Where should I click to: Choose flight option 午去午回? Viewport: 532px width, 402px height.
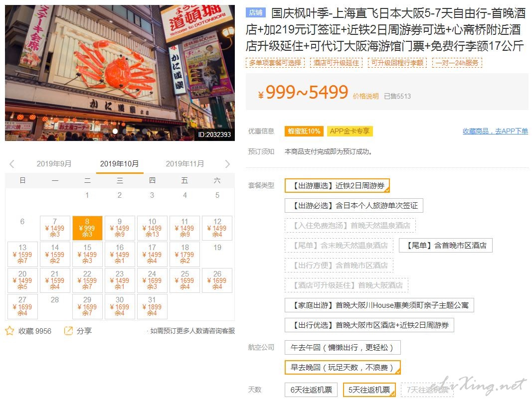[343, 347]
